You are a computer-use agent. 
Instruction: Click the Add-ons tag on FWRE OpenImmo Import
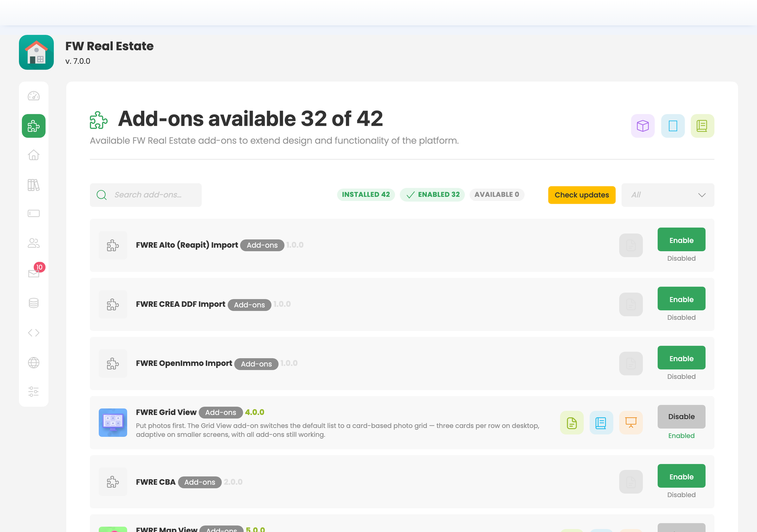(256, 364)
